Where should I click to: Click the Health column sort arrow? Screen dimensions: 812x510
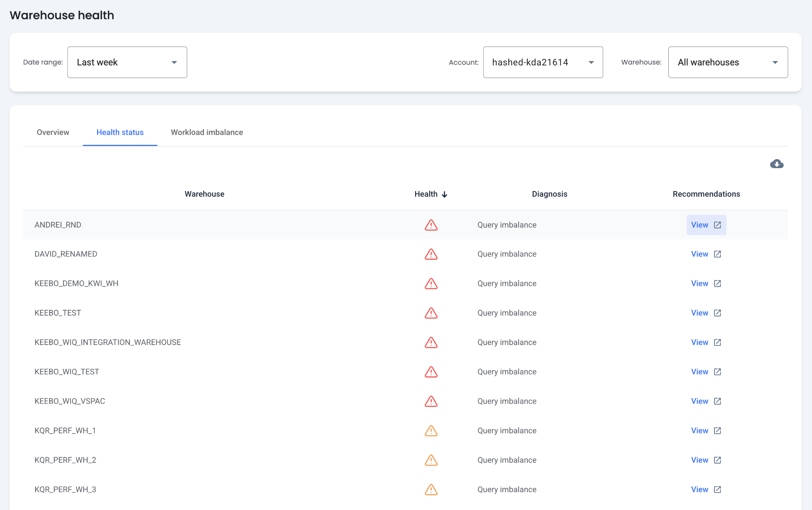(x=444, y=194)
